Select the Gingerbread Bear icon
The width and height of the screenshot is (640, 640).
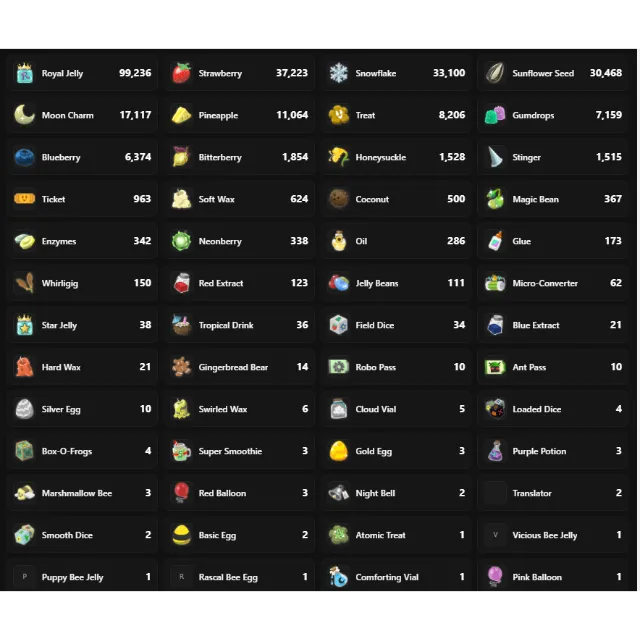[181, 367]
